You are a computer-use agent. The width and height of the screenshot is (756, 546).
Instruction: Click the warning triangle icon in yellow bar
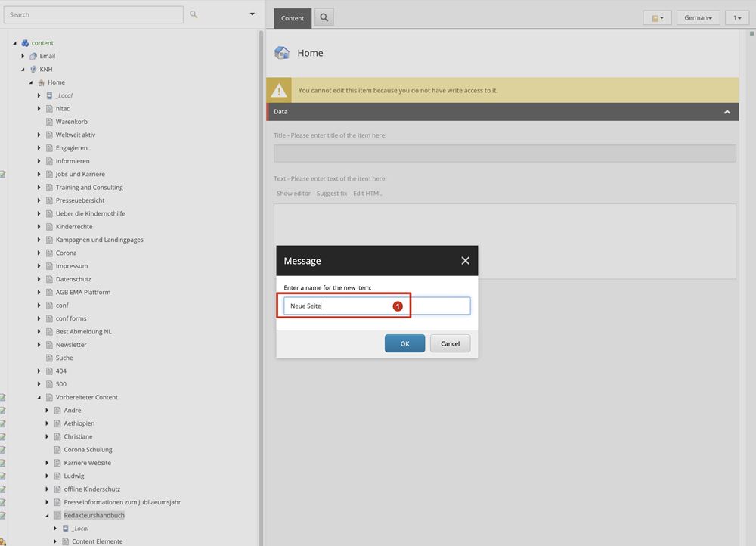[x=280, y=91]
